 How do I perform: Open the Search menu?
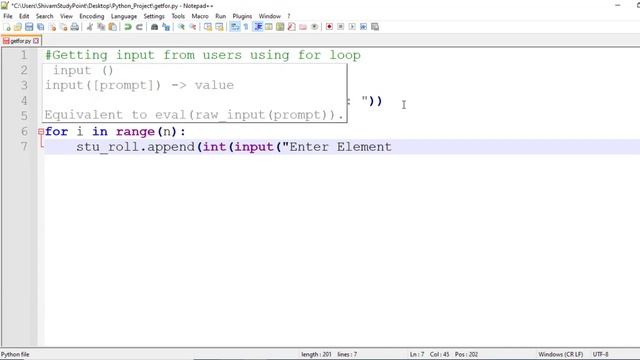pos(44,16)
